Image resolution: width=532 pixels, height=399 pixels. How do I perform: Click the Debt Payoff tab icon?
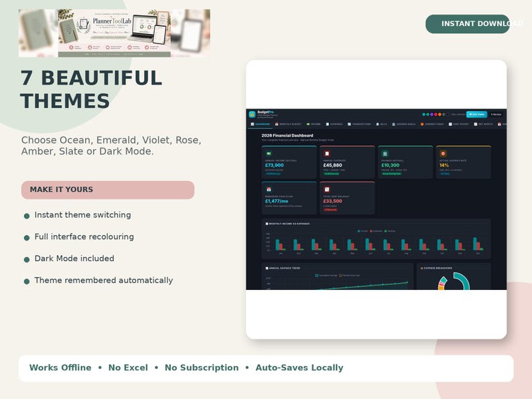point(450,124)
